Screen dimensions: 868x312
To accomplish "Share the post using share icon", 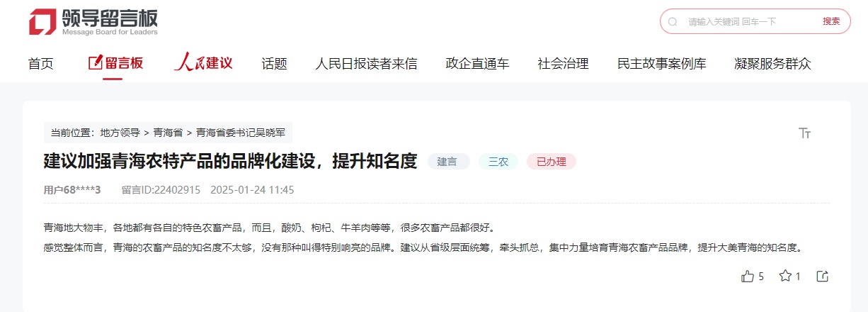I will pyautogui.click(x=822, y=277).
